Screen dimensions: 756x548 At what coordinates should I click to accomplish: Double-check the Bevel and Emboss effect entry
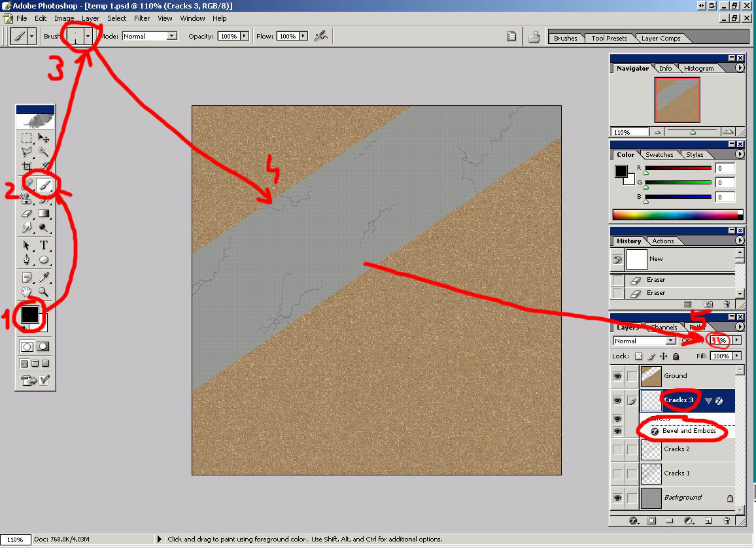click(689, 431)
